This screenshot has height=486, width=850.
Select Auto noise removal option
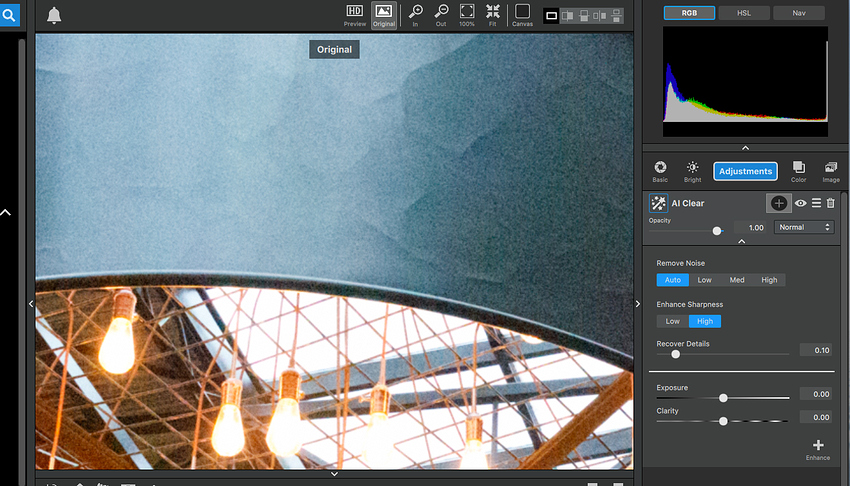[x=672, y=280]
